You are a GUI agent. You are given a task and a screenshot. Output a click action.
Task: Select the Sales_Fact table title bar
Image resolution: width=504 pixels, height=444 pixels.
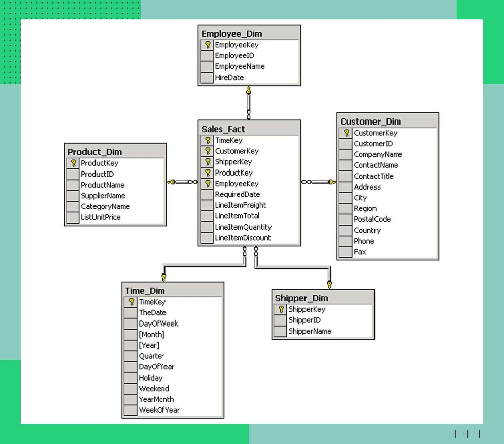(249, 129)
